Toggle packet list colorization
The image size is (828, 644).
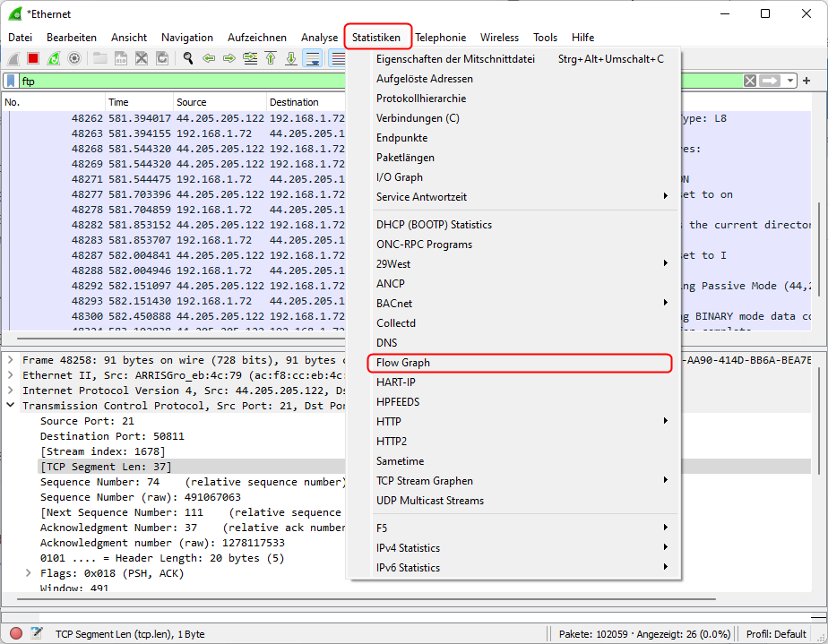coord(337,58)
